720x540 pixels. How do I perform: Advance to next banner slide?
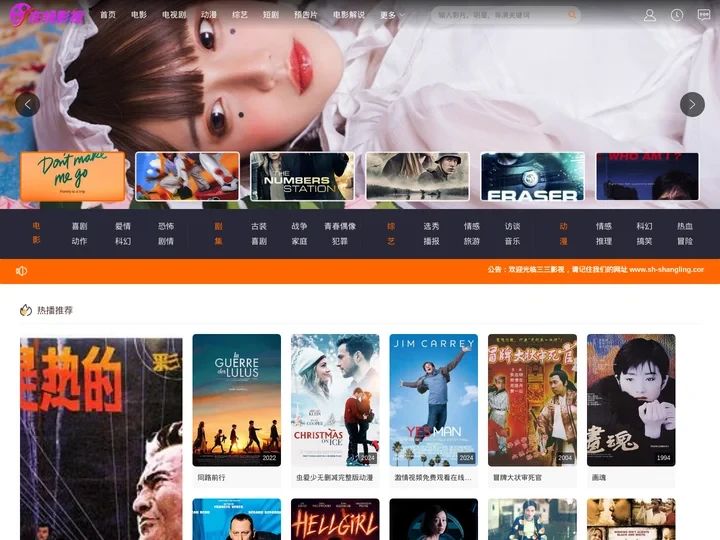[x=692, y=104]
